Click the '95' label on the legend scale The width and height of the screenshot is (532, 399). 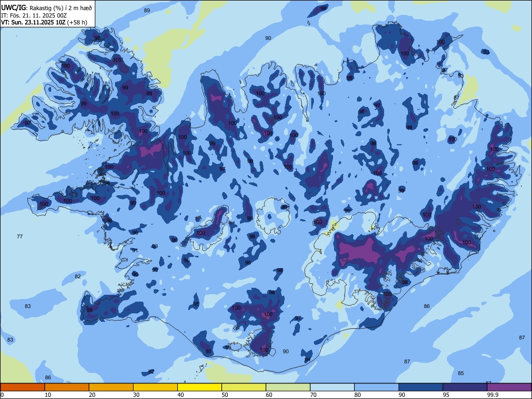[x=446, y=395]
